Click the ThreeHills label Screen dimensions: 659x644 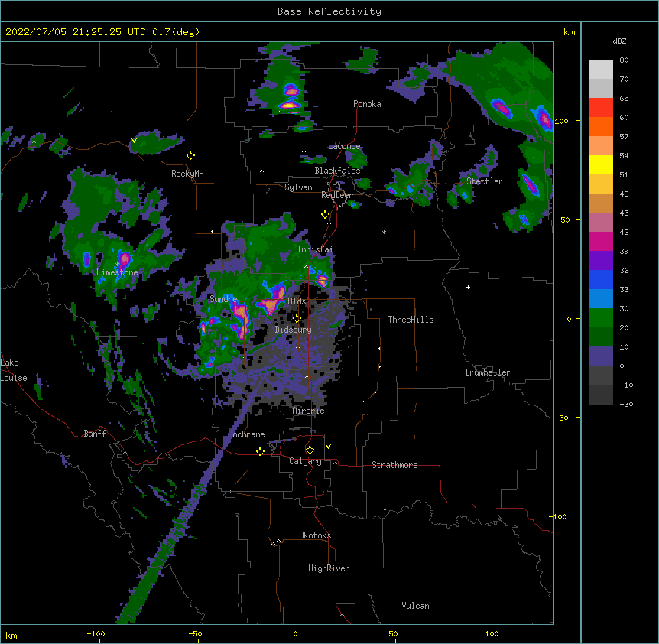click(x=411, y=320)
